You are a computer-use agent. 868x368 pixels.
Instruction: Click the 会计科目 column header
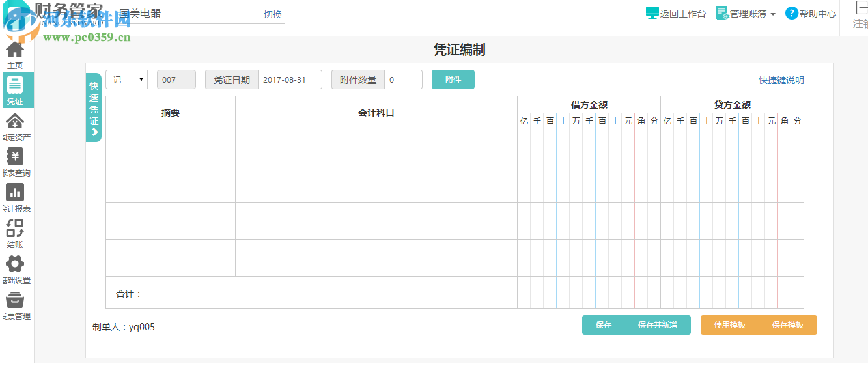point(376,113)
